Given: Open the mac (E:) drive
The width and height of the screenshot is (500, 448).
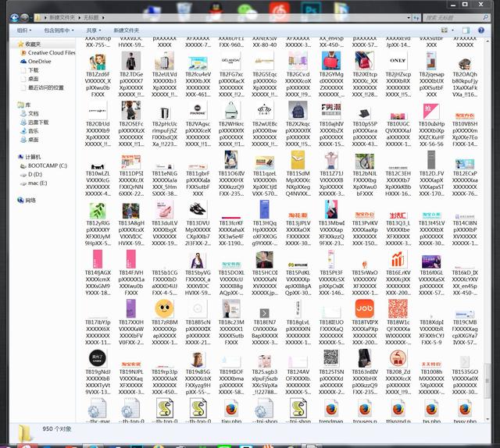Looking at the screenshot, I should tap(37, 183).
